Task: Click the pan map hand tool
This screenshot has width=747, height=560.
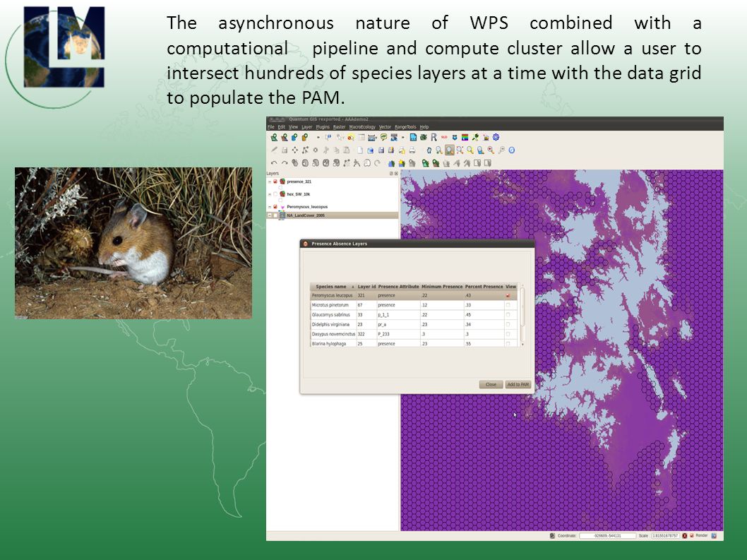Action: pyautogui.click(x=429, y=150)
